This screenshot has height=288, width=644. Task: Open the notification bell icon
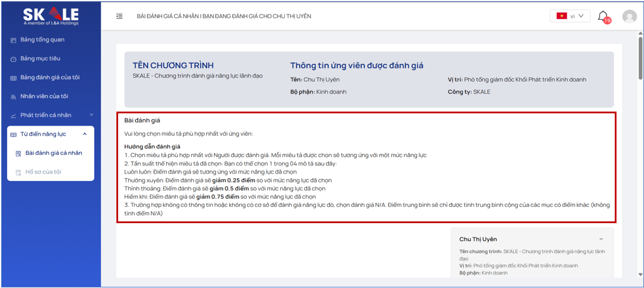pyautogui.click(x=603, y=16)
